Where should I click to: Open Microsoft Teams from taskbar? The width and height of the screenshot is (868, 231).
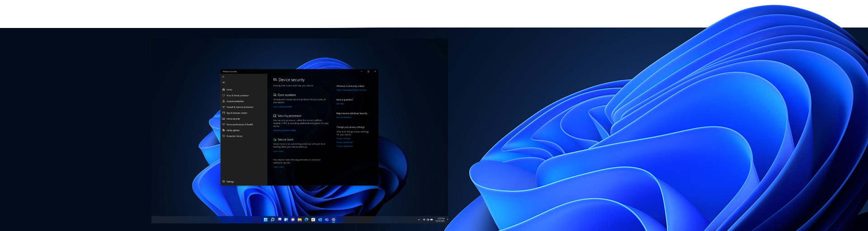[x=326, y=220]
